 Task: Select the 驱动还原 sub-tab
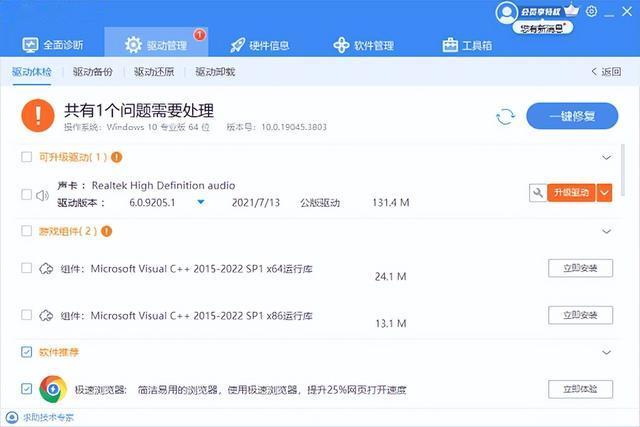click(154, 72)
